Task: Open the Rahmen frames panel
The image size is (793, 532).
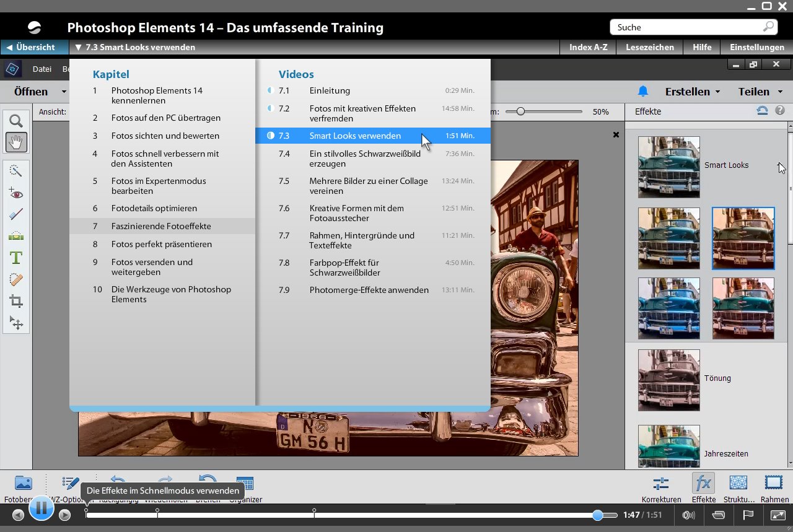Action: (774, 489)
